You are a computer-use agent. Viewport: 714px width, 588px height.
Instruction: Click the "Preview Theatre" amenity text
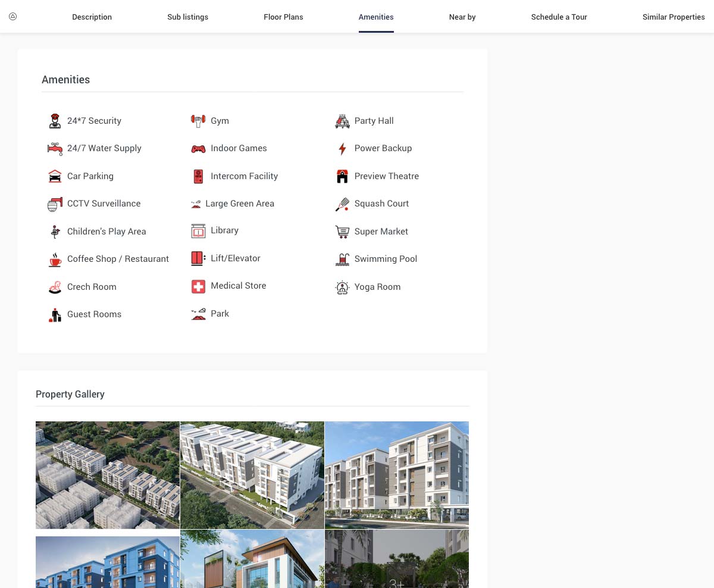click(x=387, y=176)
